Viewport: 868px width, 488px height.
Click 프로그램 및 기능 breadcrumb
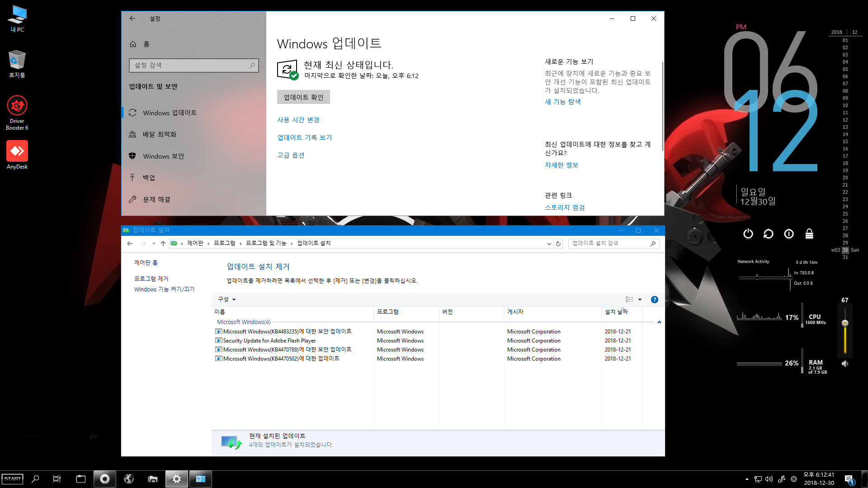[x=266, y=243]
